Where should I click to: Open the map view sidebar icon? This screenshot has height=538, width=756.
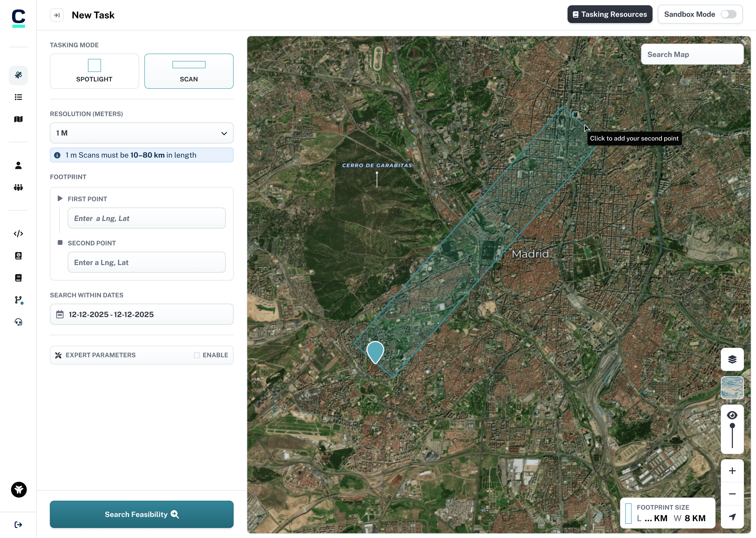[x=19, y=119]
